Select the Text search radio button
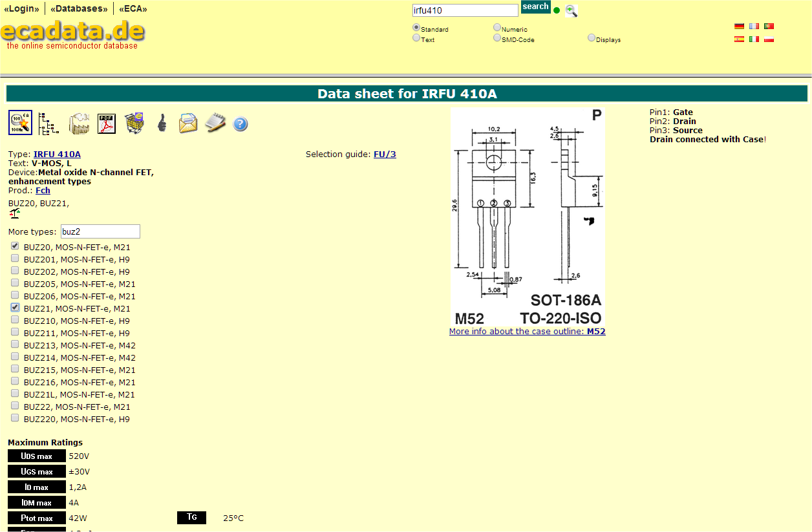This screenshot has height=532, width=812. (416, 38)
